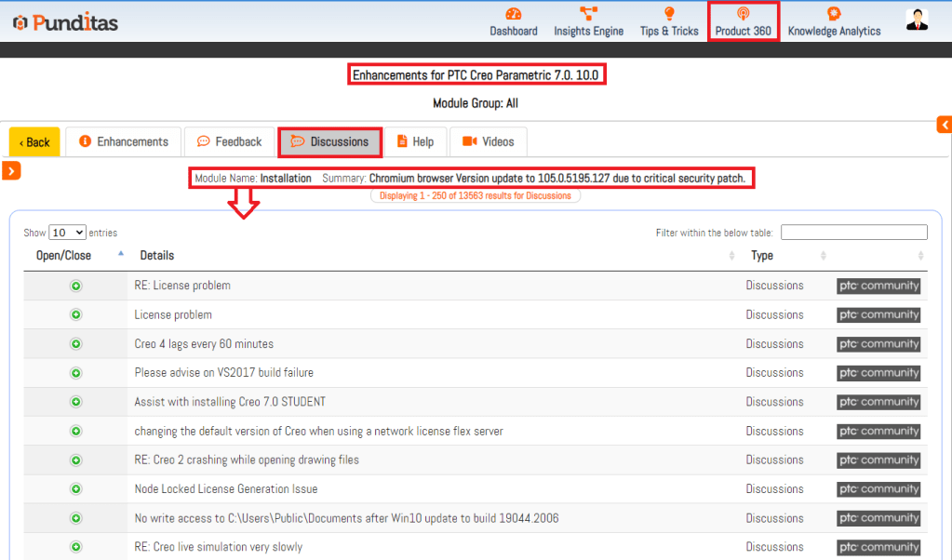Click the user profile avatar

[917, 20]
